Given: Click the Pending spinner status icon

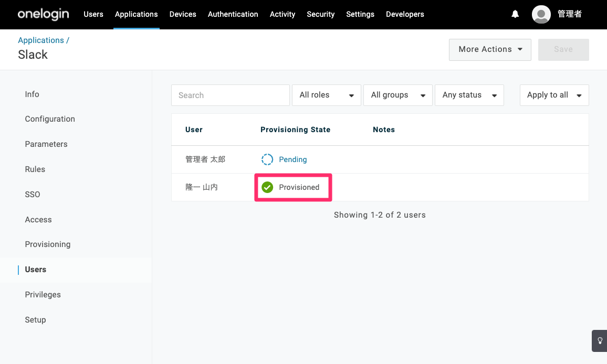Looking at the screenshot, I should click(267, 159).
